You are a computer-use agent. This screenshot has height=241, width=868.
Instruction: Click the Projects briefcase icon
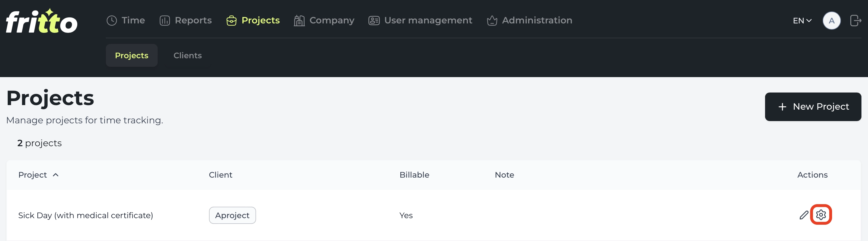coord(232,21)
